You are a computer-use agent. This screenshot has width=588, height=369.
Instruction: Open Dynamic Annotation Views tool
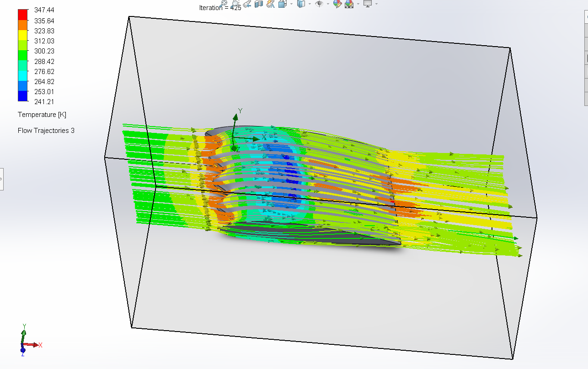tap(271, 4)
